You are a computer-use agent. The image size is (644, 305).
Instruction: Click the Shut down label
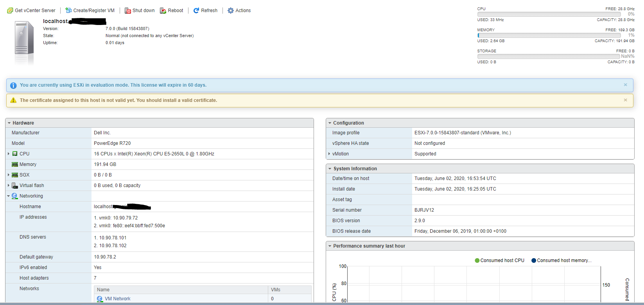[x=144, y=11]
